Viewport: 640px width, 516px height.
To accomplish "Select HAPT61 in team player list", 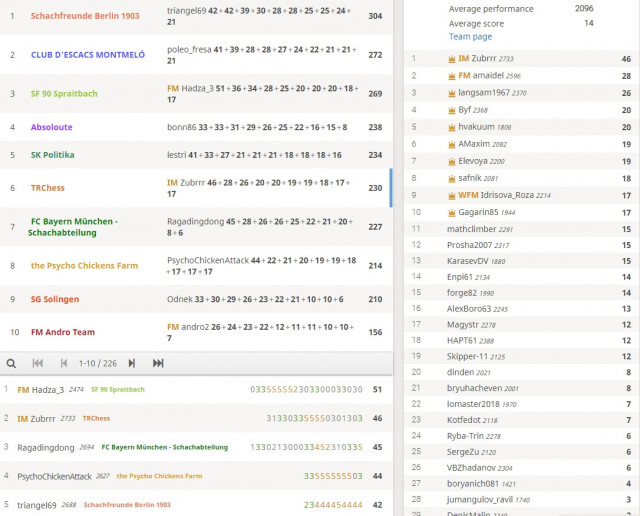I will pos(462,340).
